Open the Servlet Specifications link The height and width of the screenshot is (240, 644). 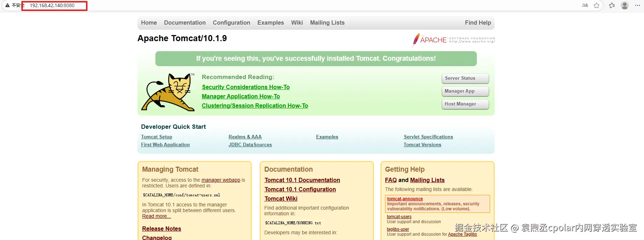point(428,137)
